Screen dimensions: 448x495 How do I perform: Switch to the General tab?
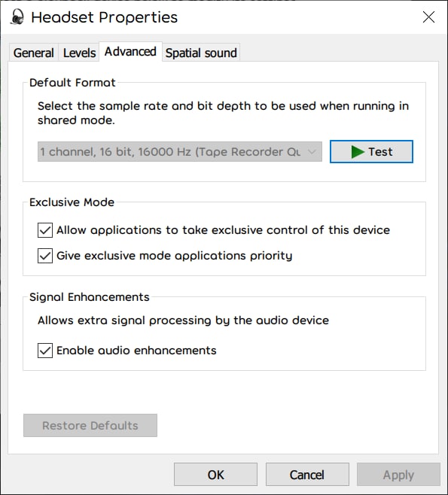coord(33,53)
